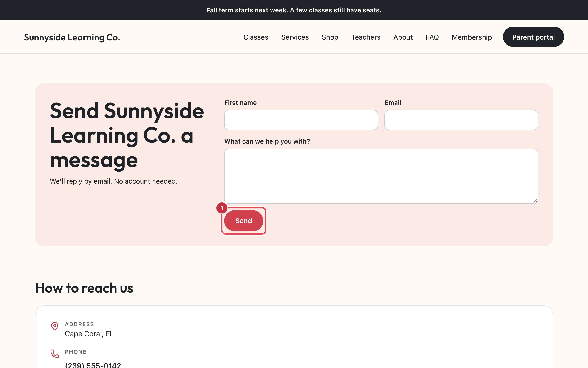Click the address map pin icon
Image resolution: width=588 pixels, height=368 pixels.
55,326
